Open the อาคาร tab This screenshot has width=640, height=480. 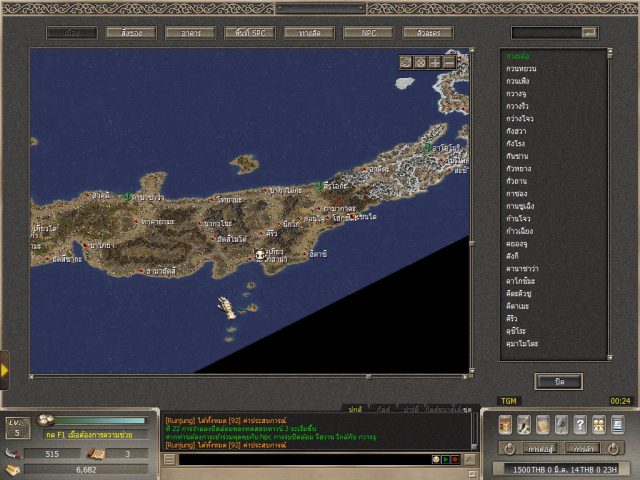coord(190,33)
